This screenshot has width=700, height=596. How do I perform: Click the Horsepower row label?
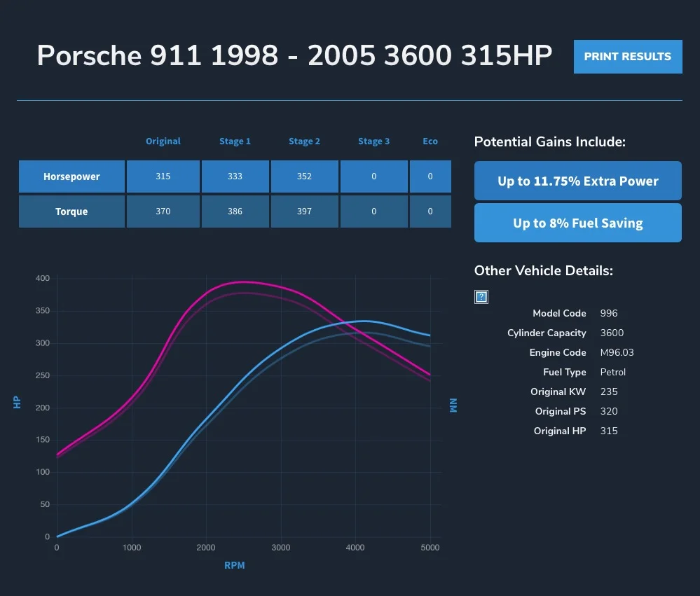click(x=71, y=176)
